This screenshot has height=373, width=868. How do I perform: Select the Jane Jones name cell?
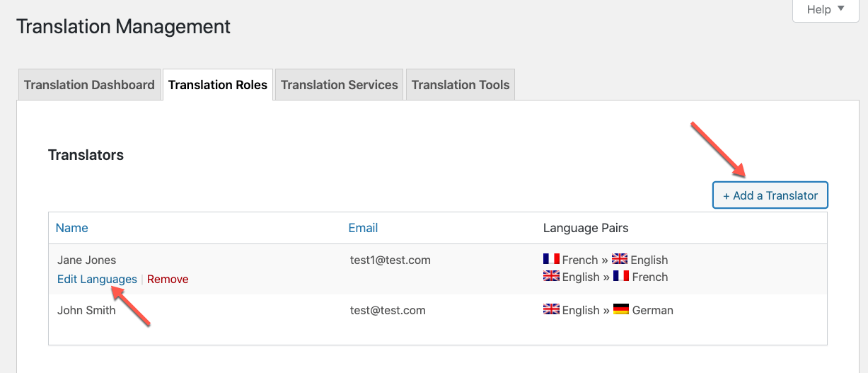[86, 260]
